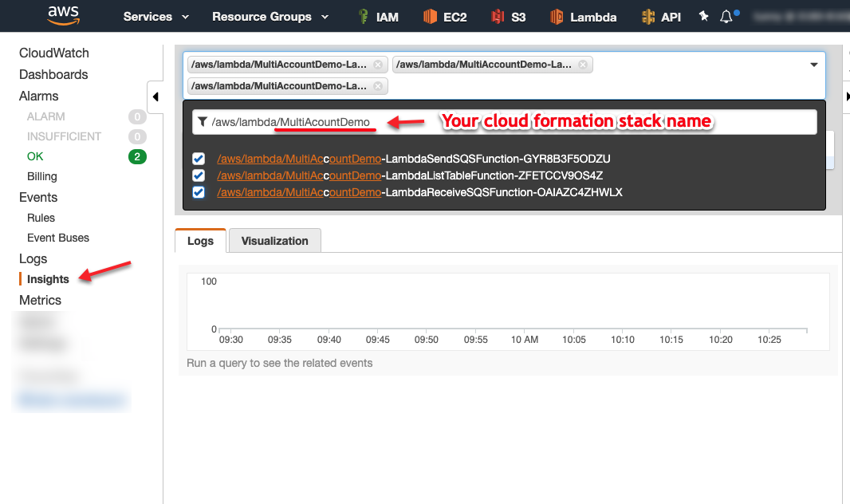Viewport: 850px width, 504px height.
Task: Uncheck the LambdaSendSQSFunction log group
Action: 199,159
